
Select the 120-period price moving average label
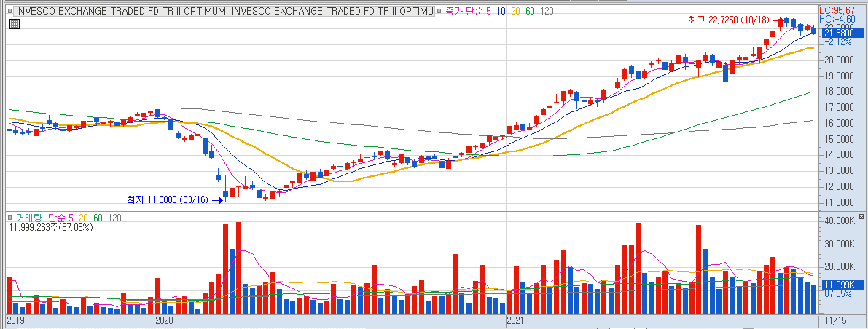[547, 11]
